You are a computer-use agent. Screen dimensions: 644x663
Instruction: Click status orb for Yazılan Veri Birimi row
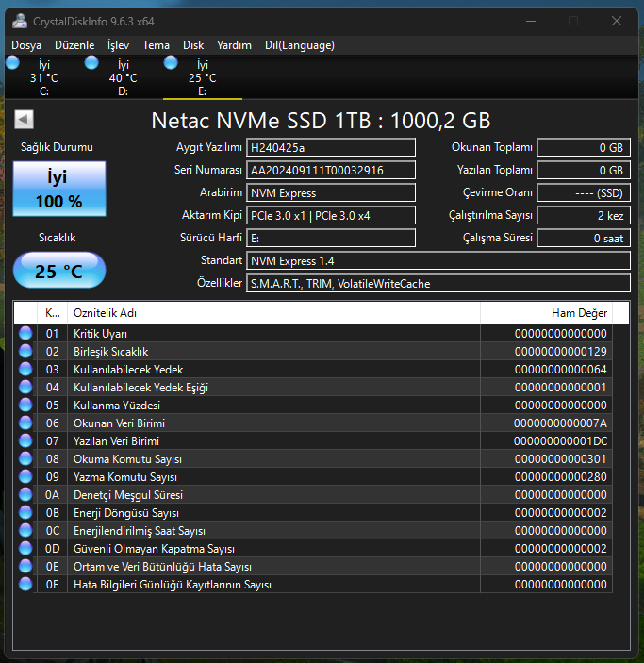click(x=25, y=440)
